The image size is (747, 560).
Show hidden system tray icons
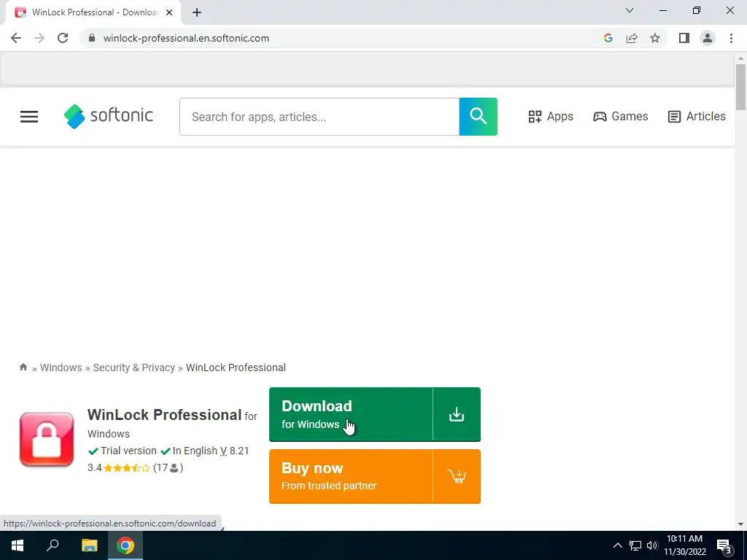tap(617, 545)
